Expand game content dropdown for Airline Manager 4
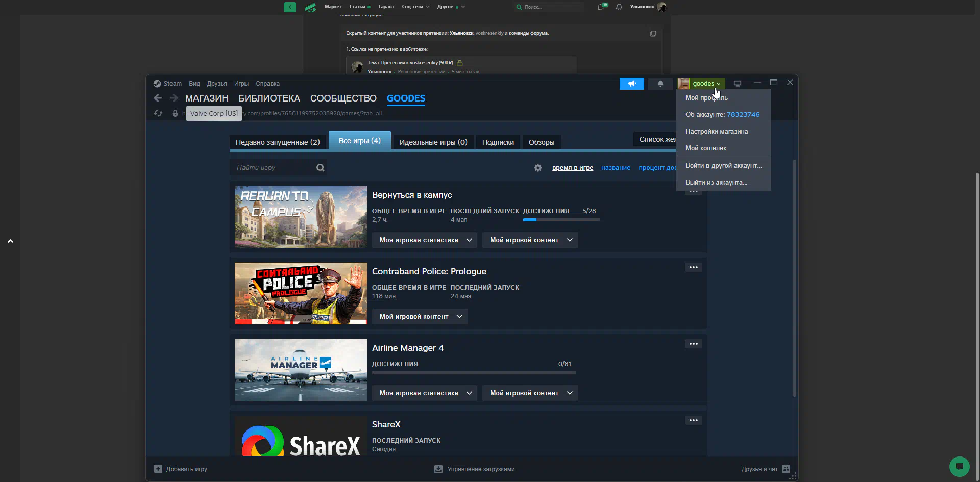 530,393
